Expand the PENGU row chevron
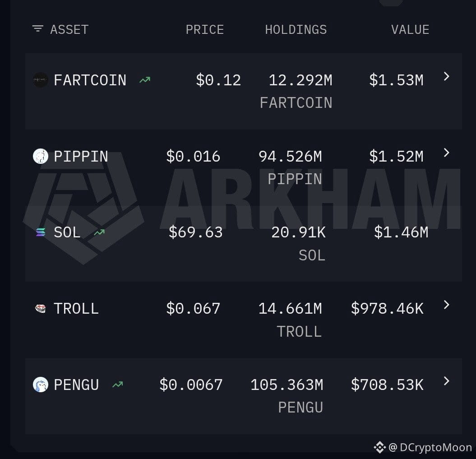 coord(446,380)
